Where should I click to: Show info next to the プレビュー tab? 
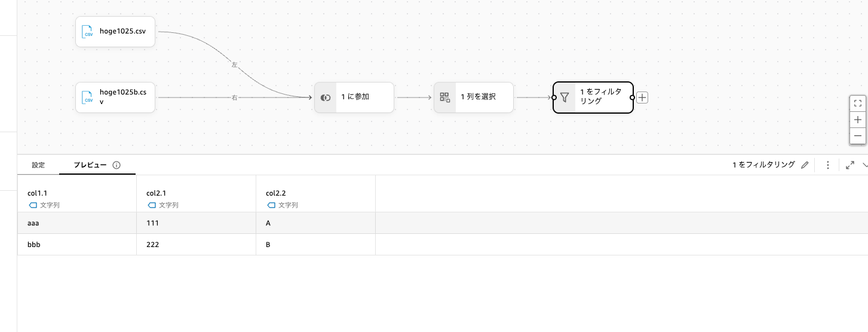pos(116,165)
